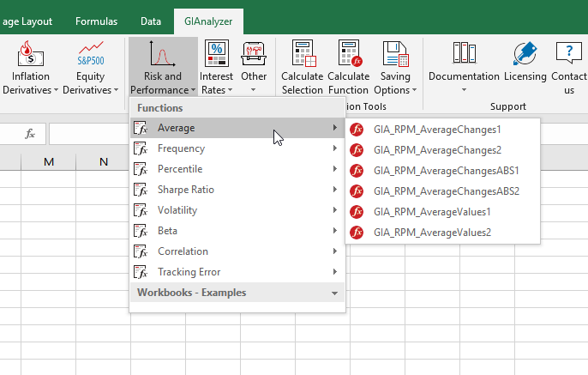The height and width of the screenshot is (375, 588).
Task: Click the fx icon beside Percentile
Action: pyautogui.click(x=141, y=169)
